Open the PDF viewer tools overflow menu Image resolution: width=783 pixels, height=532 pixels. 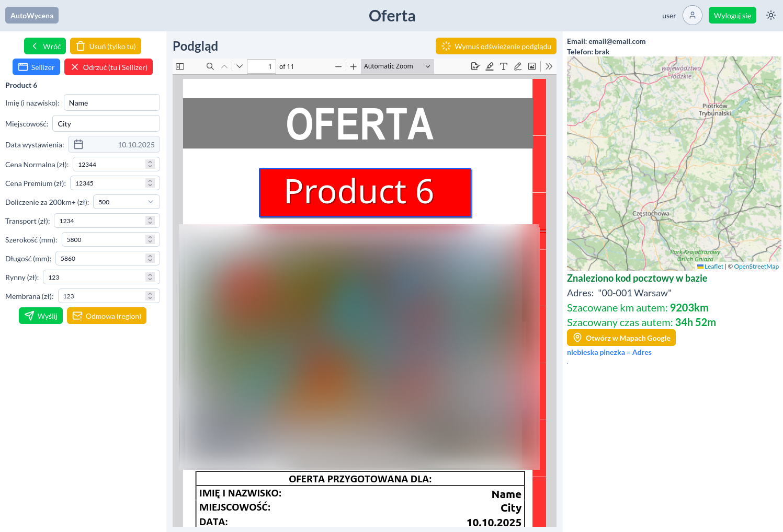click(x=549, y=66)
